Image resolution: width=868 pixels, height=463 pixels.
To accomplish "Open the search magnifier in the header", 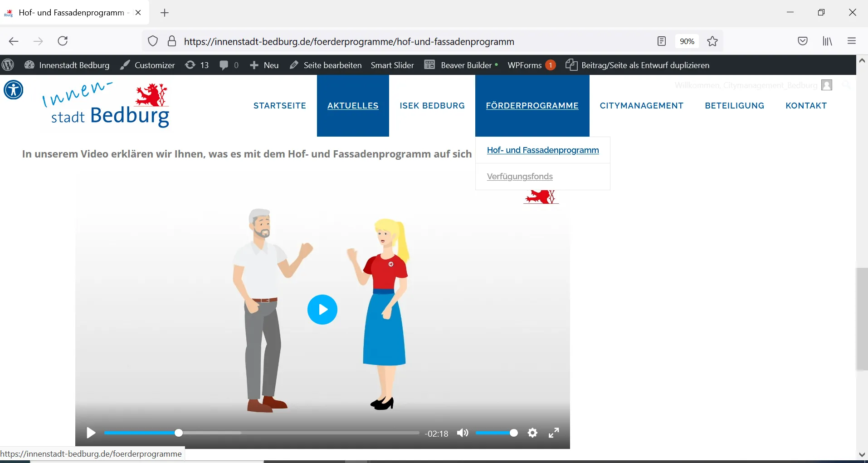I will [846, 85].
